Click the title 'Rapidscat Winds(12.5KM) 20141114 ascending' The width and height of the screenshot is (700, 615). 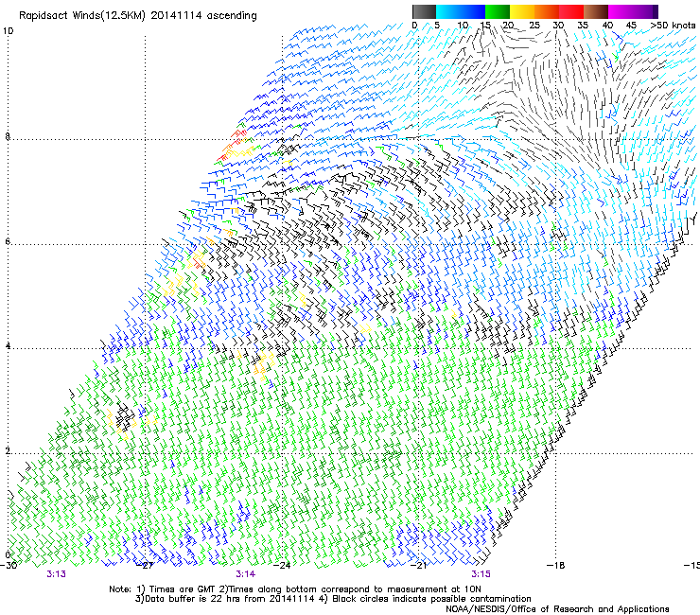(x=138, y=16)
